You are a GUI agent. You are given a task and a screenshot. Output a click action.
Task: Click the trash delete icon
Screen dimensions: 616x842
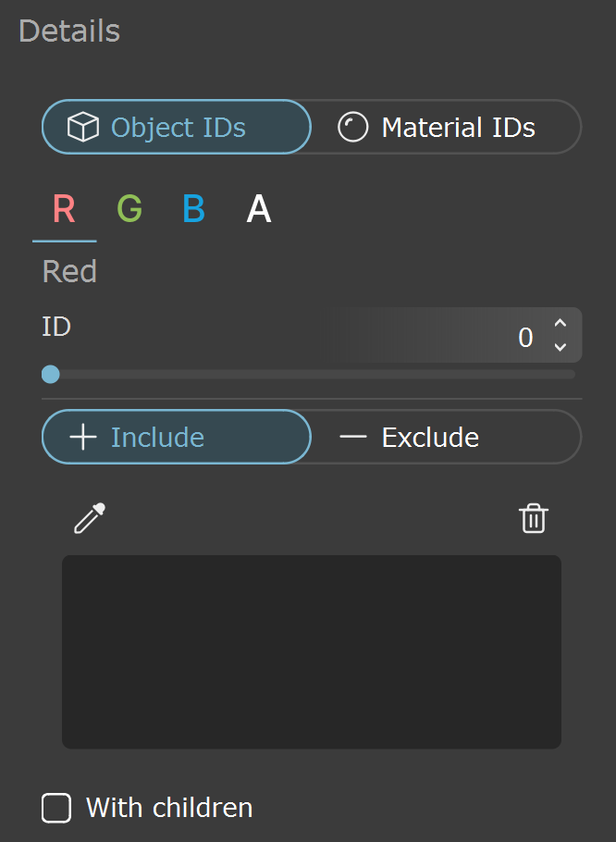[x=534, y=518]
